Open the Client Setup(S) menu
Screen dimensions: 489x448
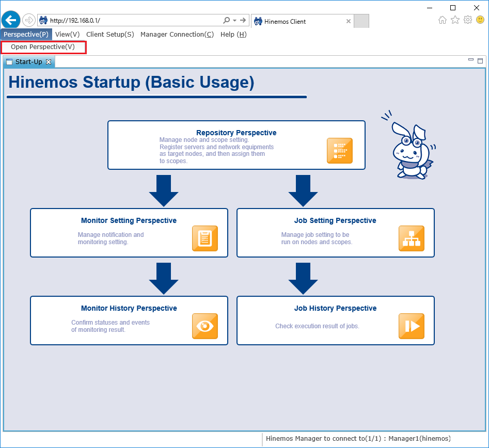coord(110,34)
